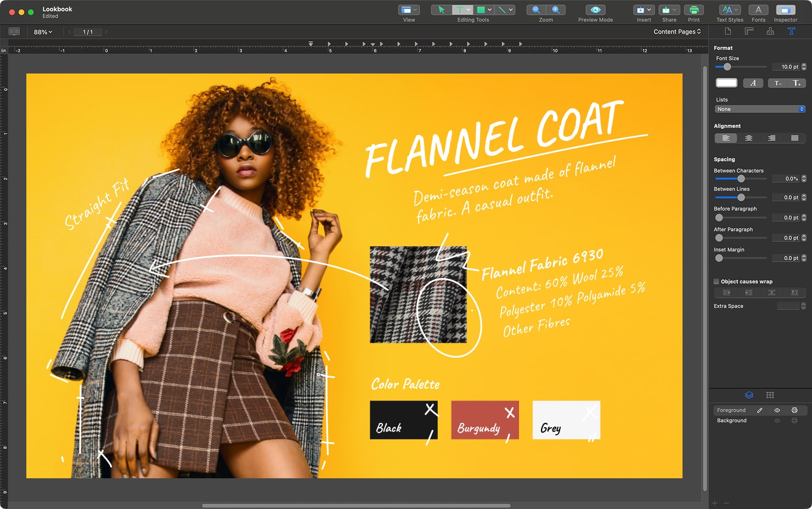Viewport: 812px width, 509px height.
Task: Hide the Foreground layer
Action: [x=777, y=411]
